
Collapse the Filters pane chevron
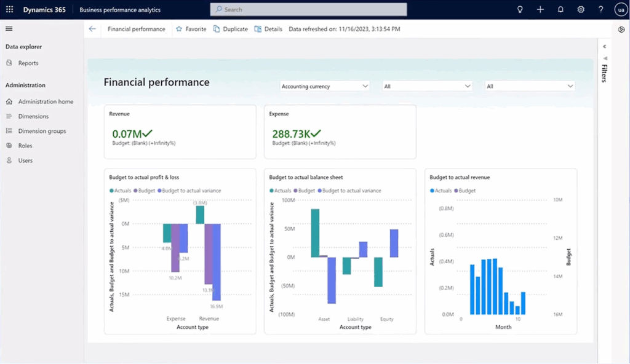tap(604, 46)
